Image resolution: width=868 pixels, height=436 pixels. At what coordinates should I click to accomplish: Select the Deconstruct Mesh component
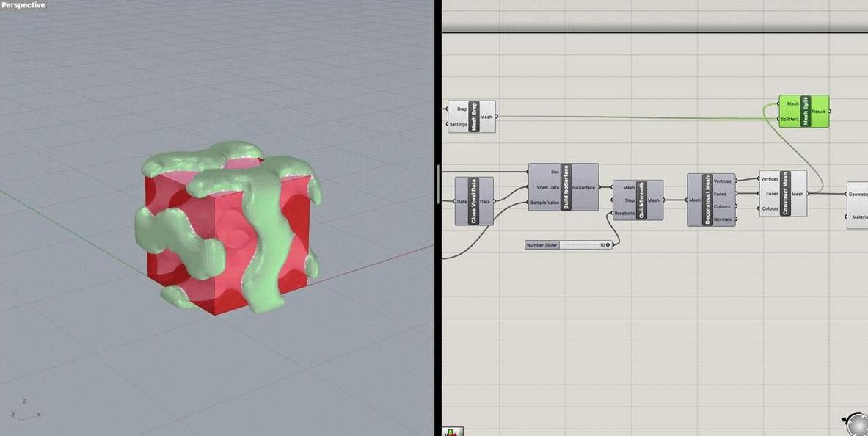(x=707, y=200)
